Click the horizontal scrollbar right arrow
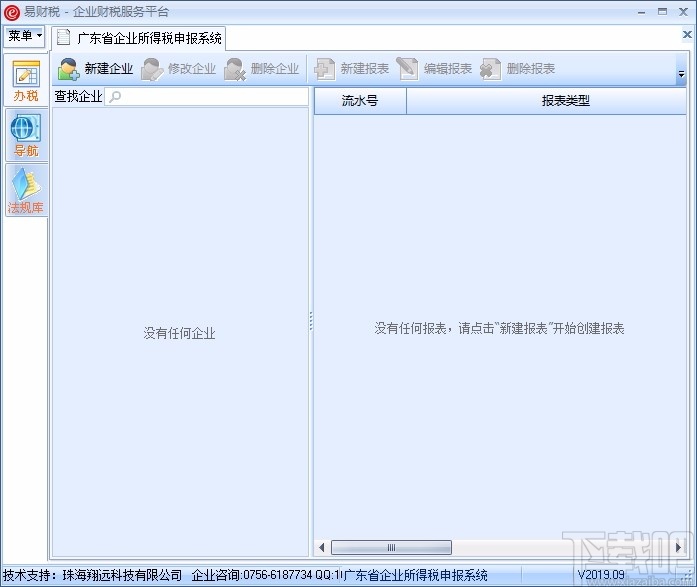 pyautogui.click(x=678, y=547)
